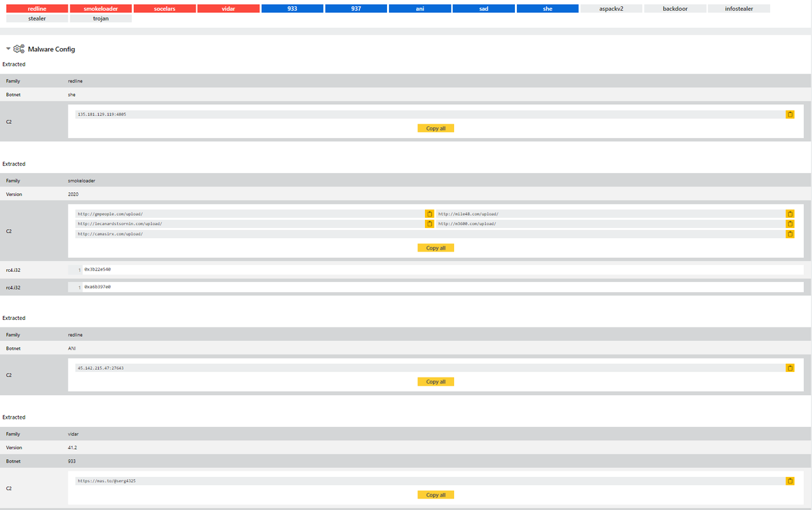Select the redline family tag
This screenshot has width=812, height=510.
tap(37, 9)
